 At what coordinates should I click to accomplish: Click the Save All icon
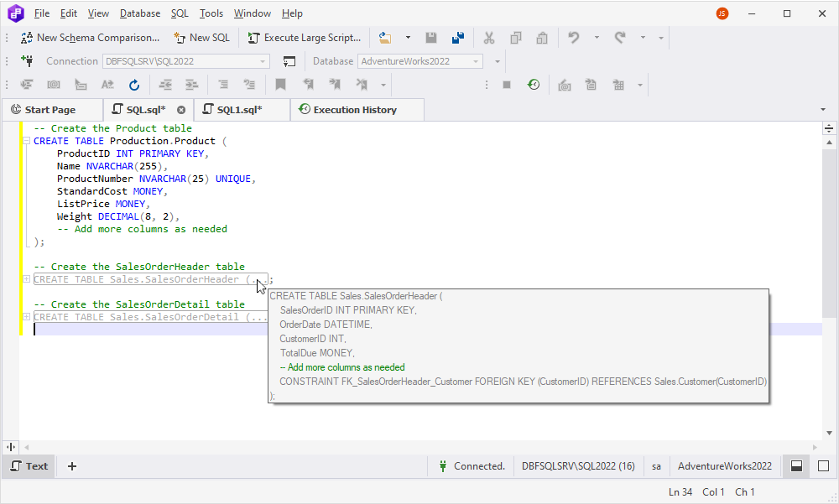click(458, 38)
